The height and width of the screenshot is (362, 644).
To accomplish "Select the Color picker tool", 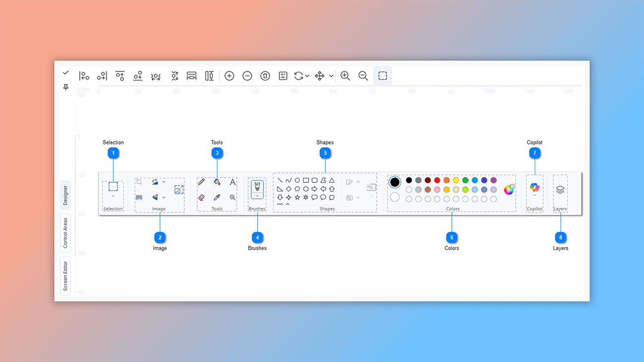I will [x=217, y=197].
